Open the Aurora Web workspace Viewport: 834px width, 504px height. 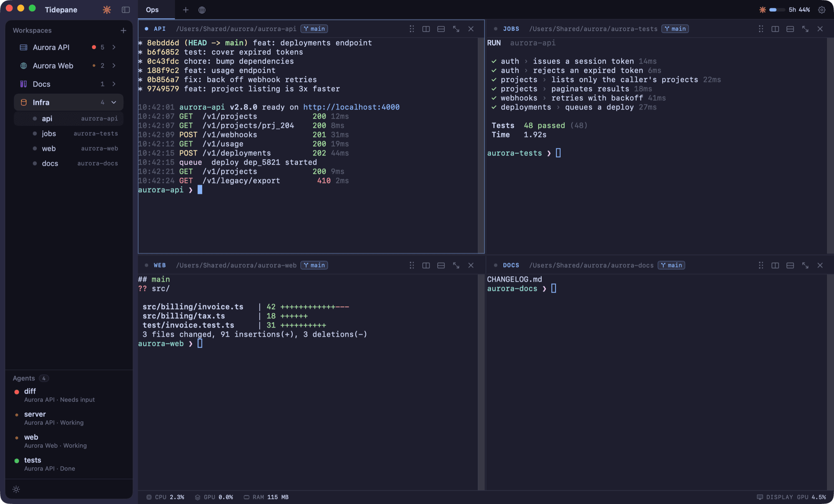pyautogui.click(x=69, y=65)
